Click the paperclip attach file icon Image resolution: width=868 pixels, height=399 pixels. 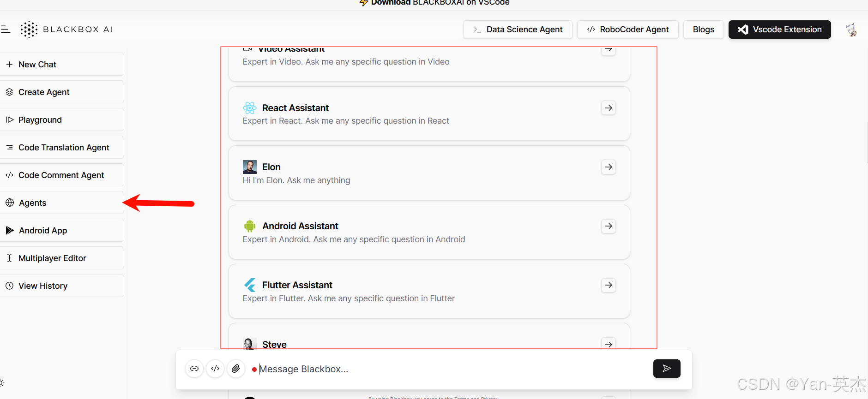tap(236, 369)
